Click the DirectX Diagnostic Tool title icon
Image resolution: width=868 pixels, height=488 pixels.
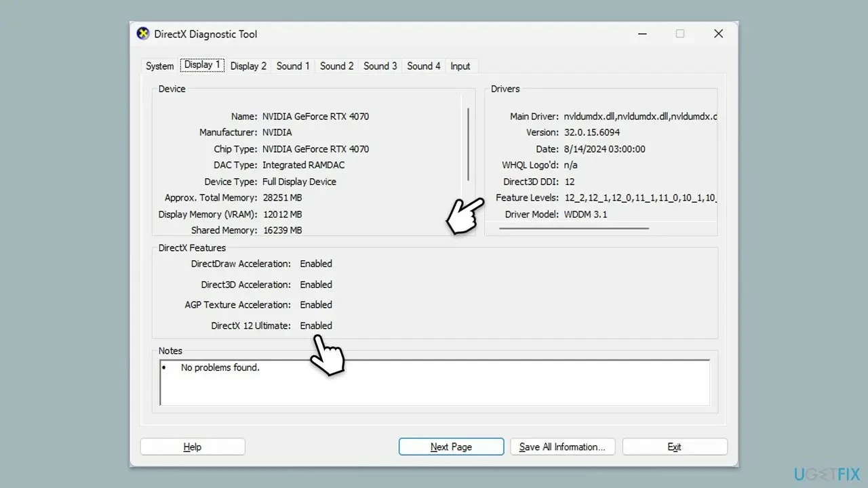(x=143, y=34)
